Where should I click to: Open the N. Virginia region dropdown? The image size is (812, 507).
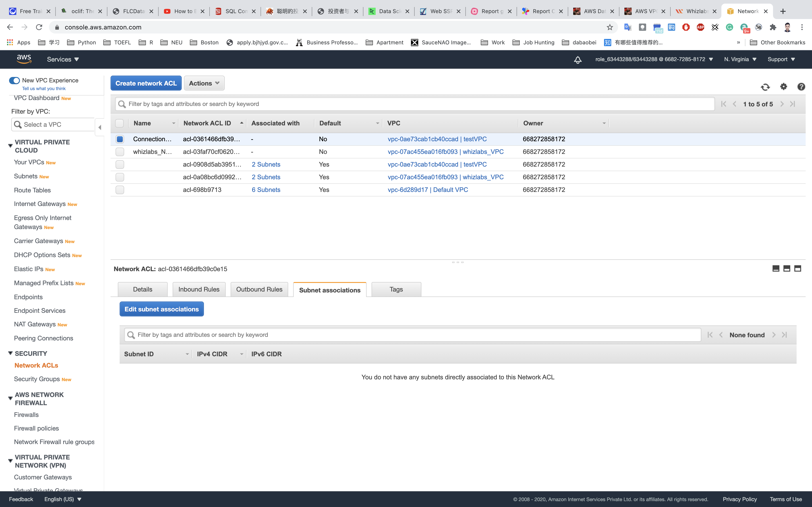click(740, 59)
